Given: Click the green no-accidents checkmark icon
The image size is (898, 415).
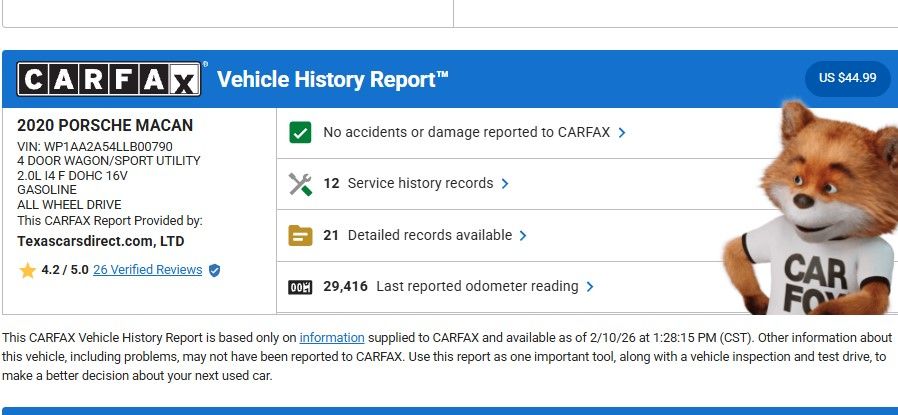Looking at the screenshot, I should pos(300,132).
